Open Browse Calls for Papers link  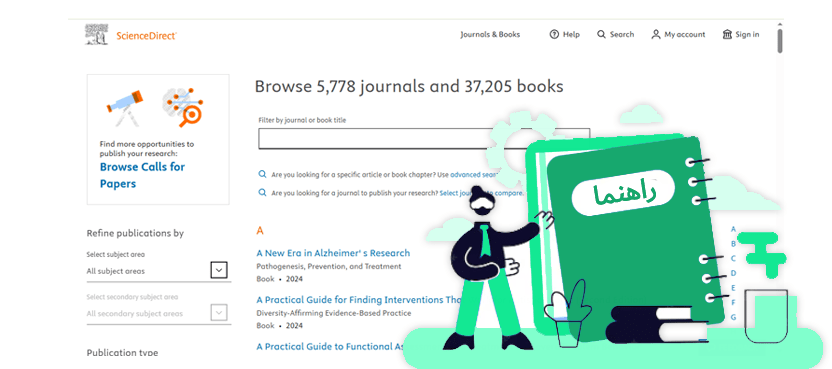(x=142, y=175)
